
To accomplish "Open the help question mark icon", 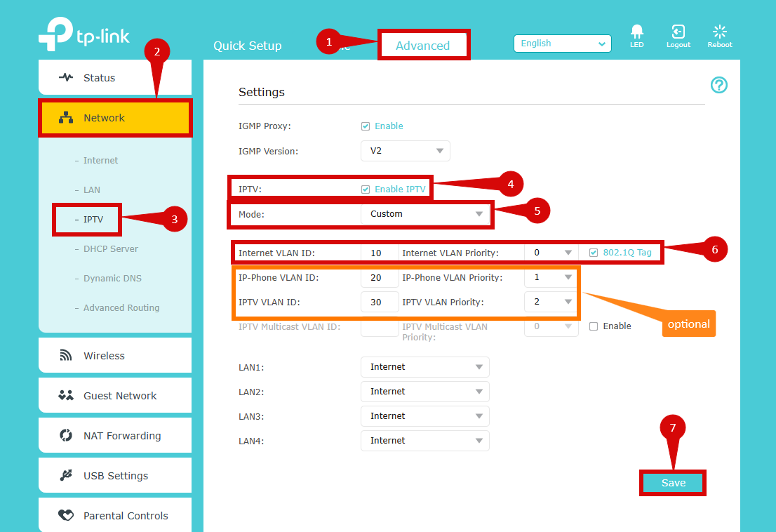I will [x=718, y=85].
